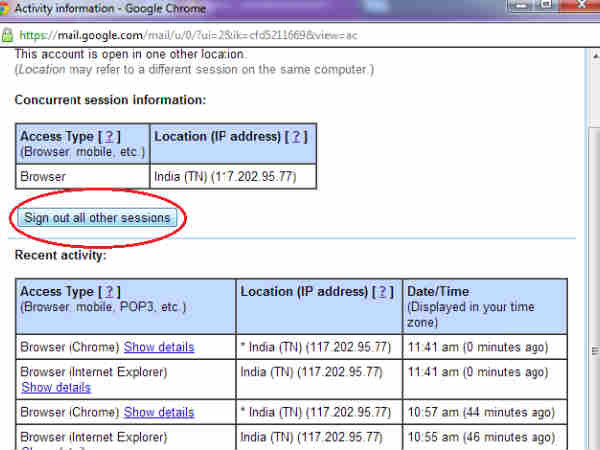Open help link beside concurrent Access Type header
Screen dimensions: 600x450
click(x=109, y=137)
